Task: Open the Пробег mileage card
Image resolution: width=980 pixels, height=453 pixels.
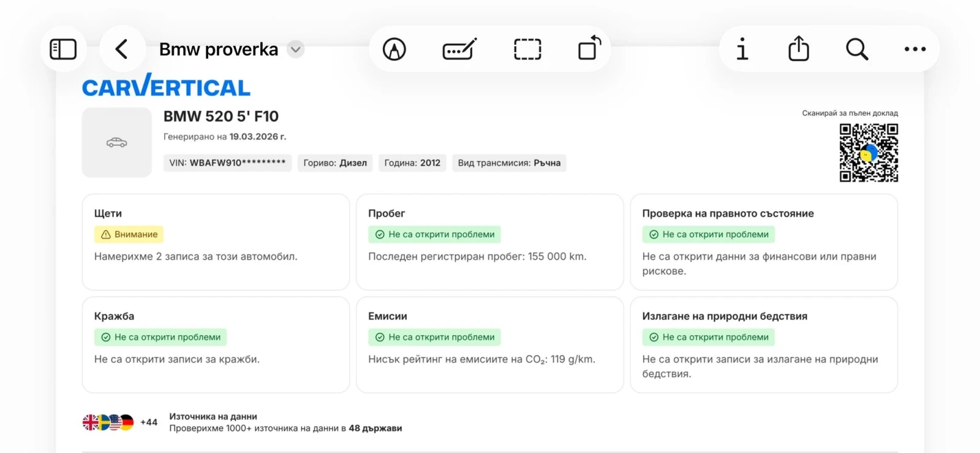Action: (x=489, y=242)
